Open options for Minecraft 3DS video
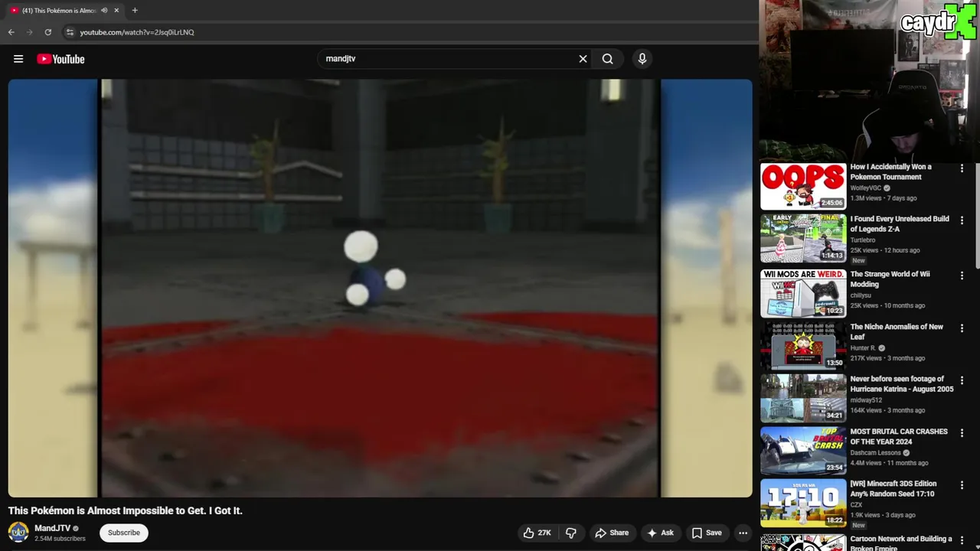Viewport: 980px width, 551px height. [962, 485]
